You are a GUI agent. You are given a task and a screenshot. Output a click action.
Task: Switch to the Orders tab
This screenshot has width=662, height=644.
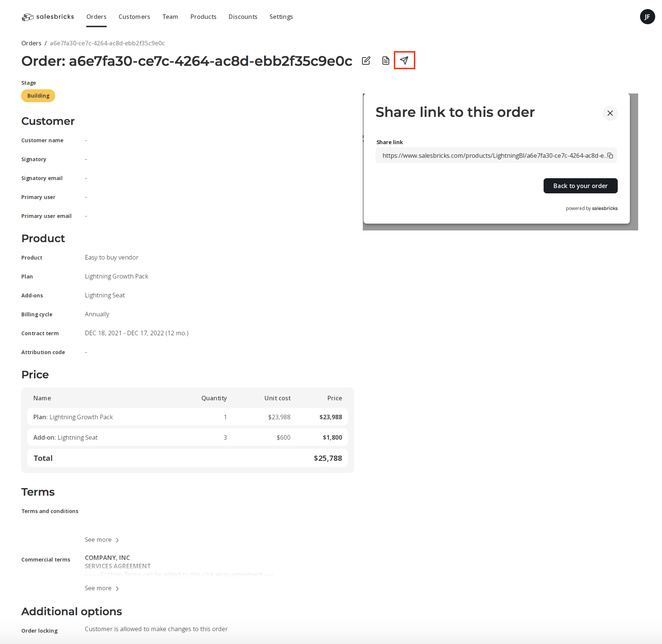pyautogui.click(x=96, y=17)
